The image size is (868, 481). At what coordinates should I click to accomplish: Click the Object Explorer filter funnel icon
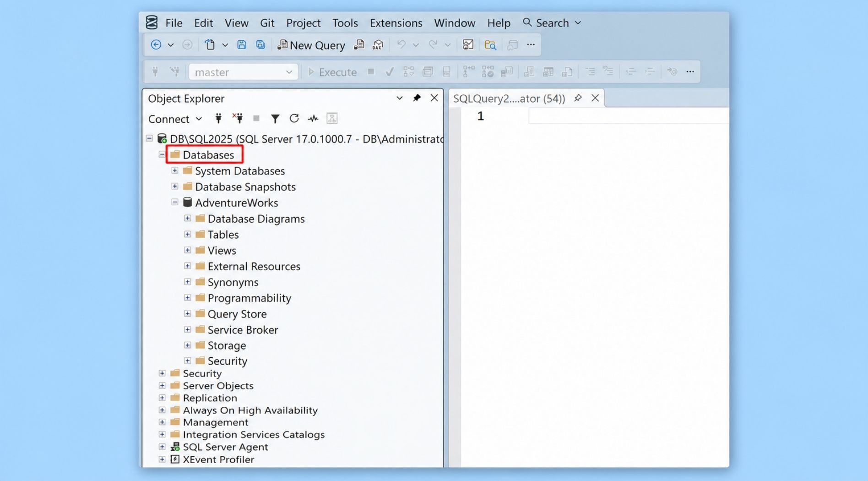[275, 119]
